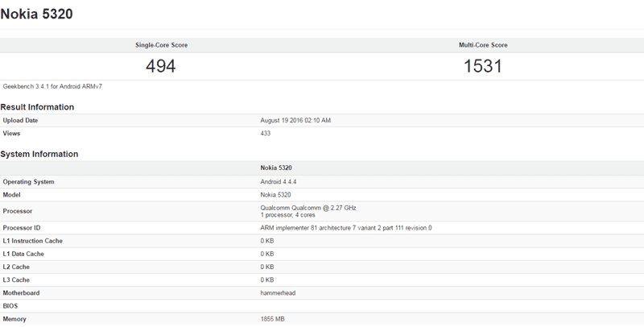Click the L3 Cache row label
Image resolution: width=644 pixels, height=327 pixels.
[17, 279]
